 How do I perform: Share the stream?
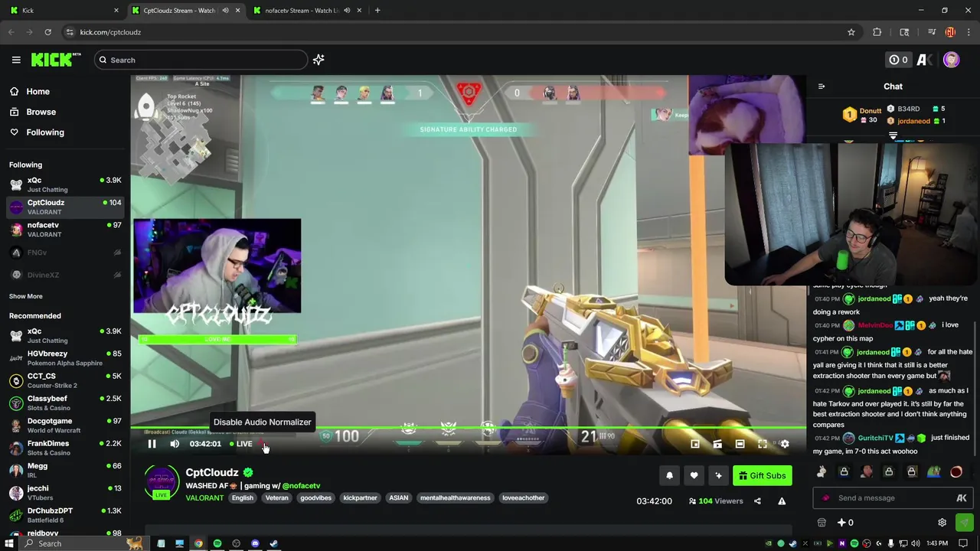click(x=757, y=501)
